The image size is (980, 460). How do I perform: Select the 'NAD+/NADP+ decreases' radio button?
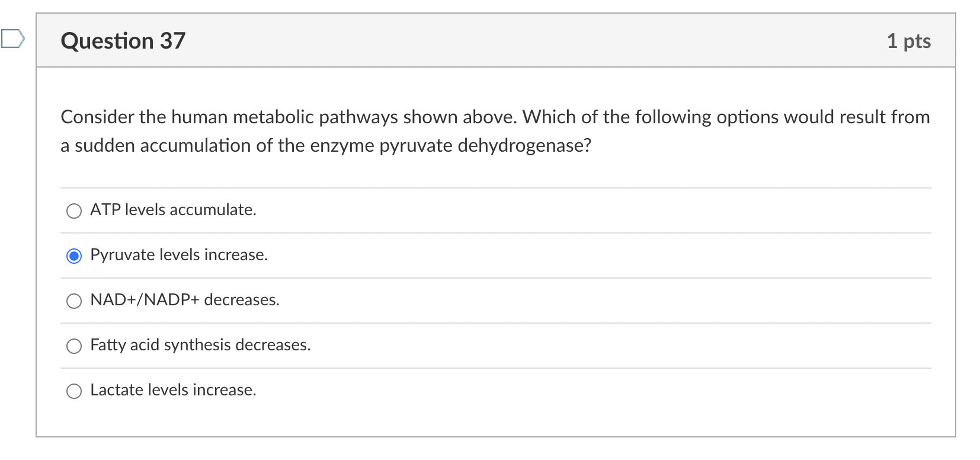[73, 301]
